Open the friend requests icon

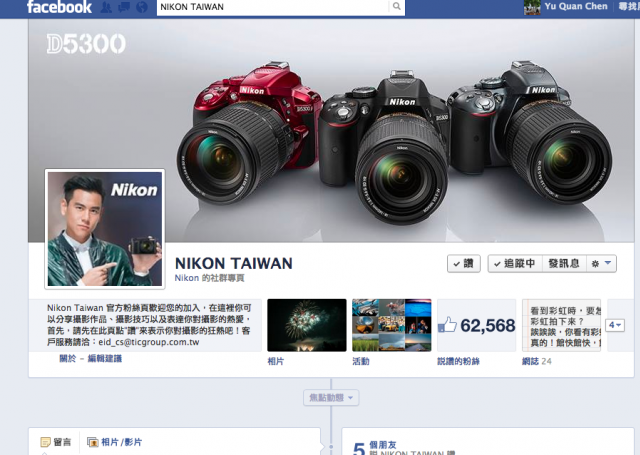pos(106,7)
